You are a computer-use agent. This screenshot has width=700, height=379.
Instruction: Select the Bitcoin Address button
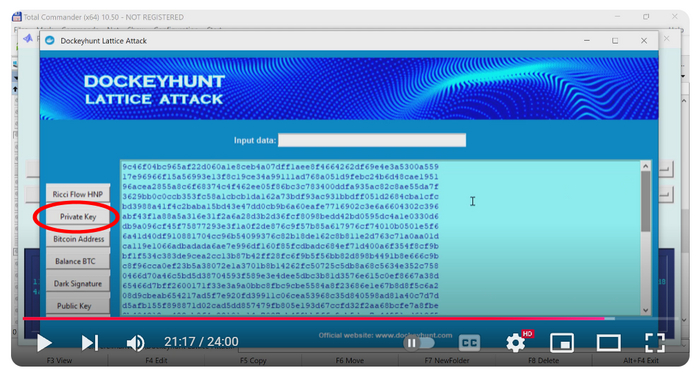click(x=78, y=239)
